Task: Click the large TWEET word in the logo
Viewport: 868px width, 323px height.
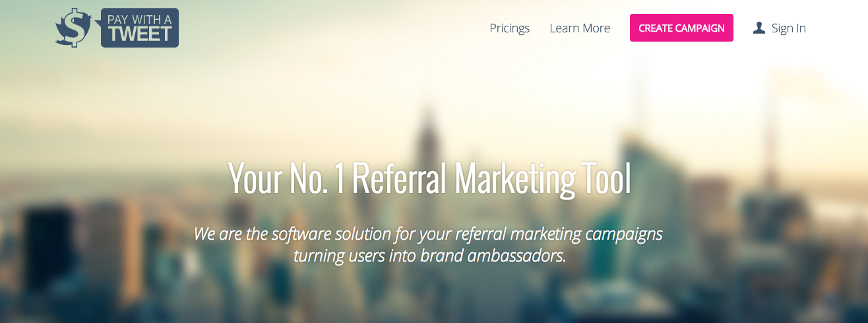Action: 139,34
